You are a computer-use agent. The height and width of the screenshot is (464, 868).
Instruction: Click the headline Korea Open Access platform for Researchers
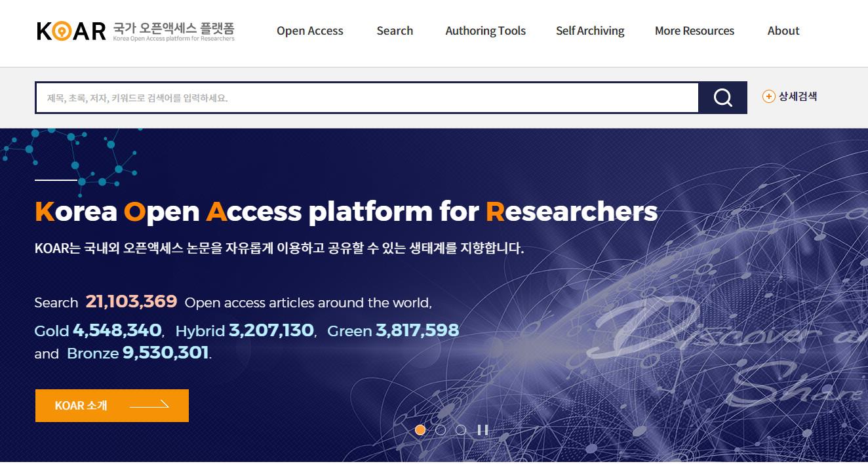click(346, 212)
